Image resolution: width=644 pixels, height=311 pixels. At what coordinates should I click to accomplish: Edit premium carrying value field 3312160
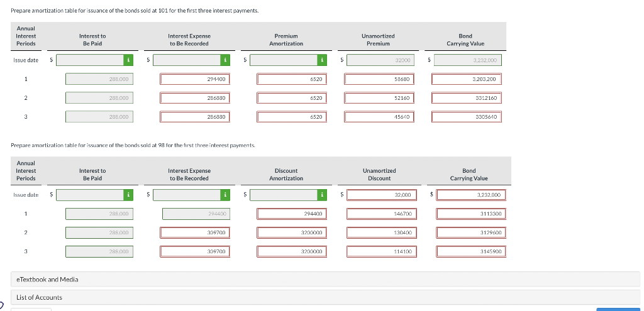(x=467, y=98)
